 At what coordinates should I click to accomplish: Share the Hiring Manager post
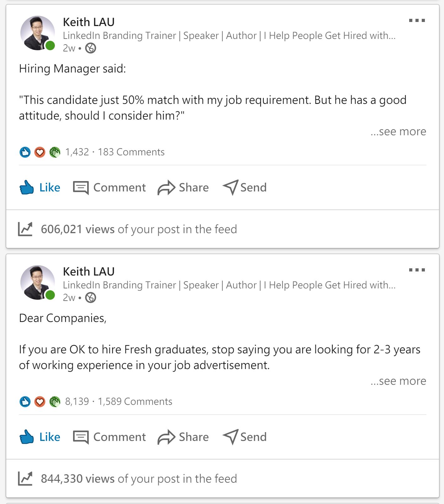coord(183,188)
